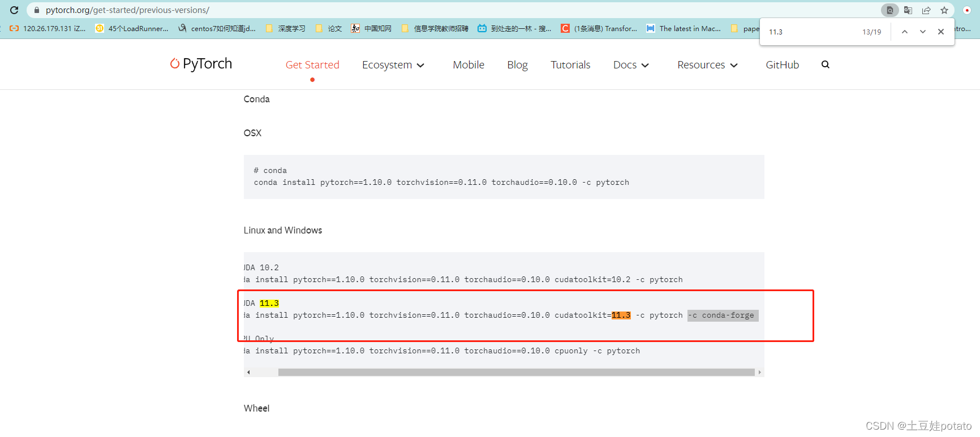
Task: Open the Google Translate page icon
Action: pyautogui.click(x=908, y=10)
